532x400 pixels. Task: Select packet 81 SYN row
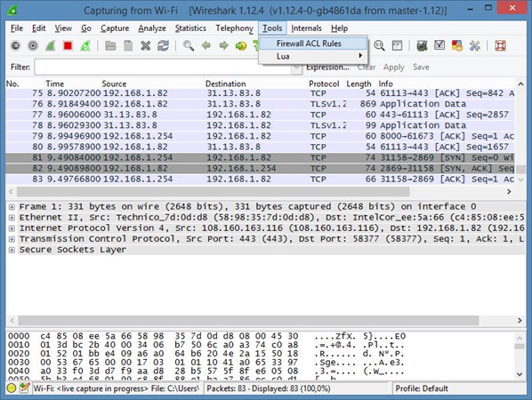pyautogui.click(x=260, y=157)
